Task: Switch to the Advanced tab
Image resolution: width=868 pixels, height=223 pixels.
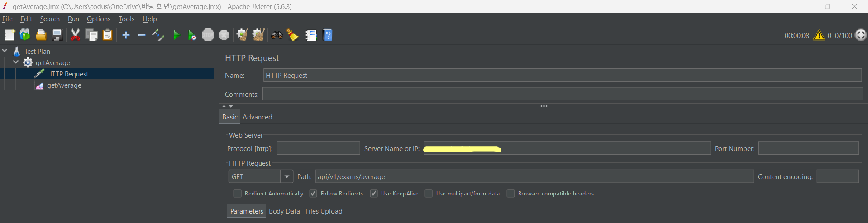Action: 258,117
